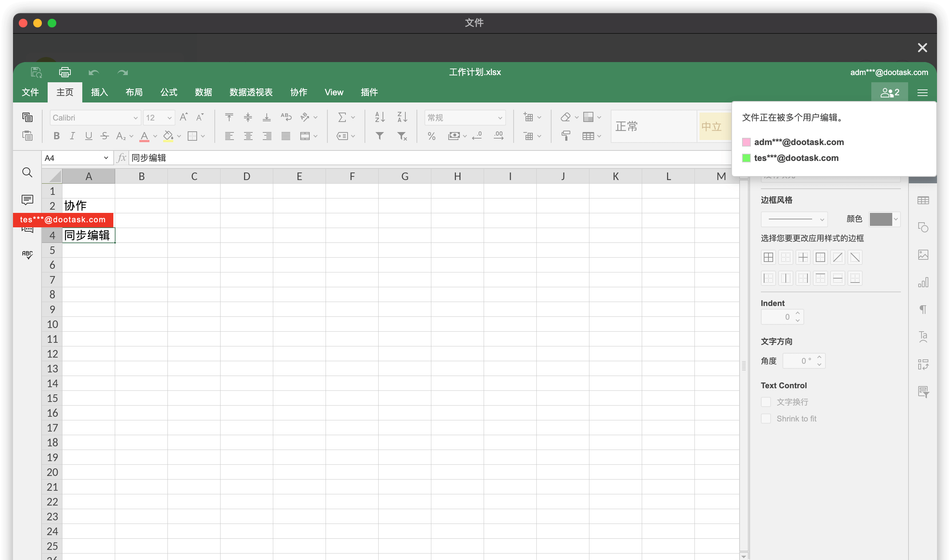This screenshot has height=560, width=950.
Task: Sort ascending A to Z
Action: click(x=380, y=117)
